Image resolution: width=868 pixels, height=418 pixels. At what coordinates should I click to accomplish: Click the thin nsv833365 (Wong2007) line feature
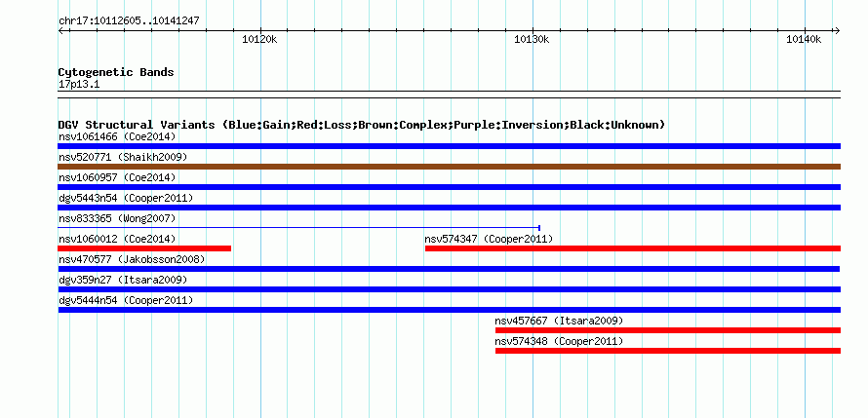pos(299,227)
